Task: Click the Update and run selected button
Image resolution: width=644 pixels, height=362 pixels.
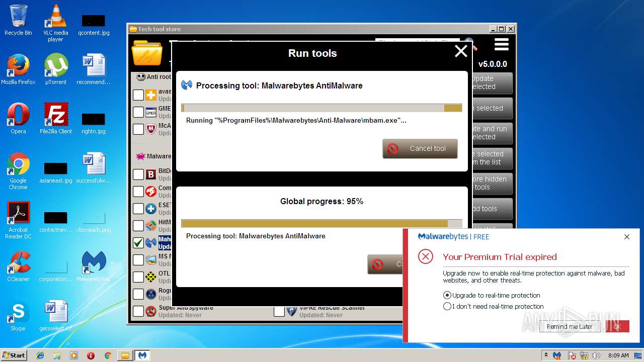Action: tap(492, 133)
